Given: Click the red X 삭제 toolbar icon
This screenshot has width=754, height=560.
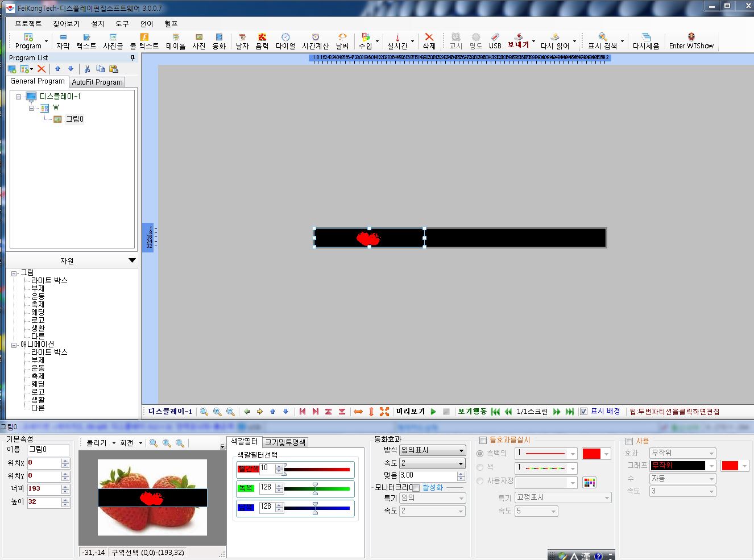Looking at the screenshot, I should coord(429,40).
